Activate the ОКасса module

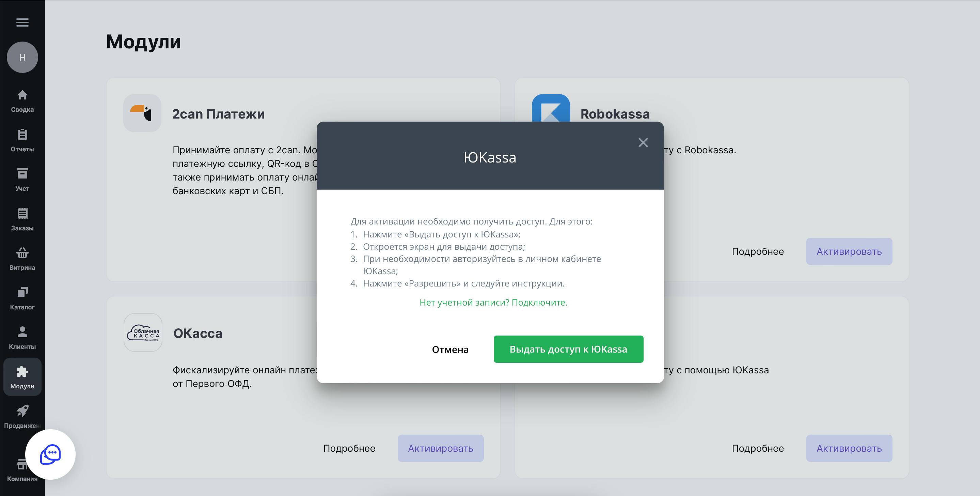(x=441, y=448)
